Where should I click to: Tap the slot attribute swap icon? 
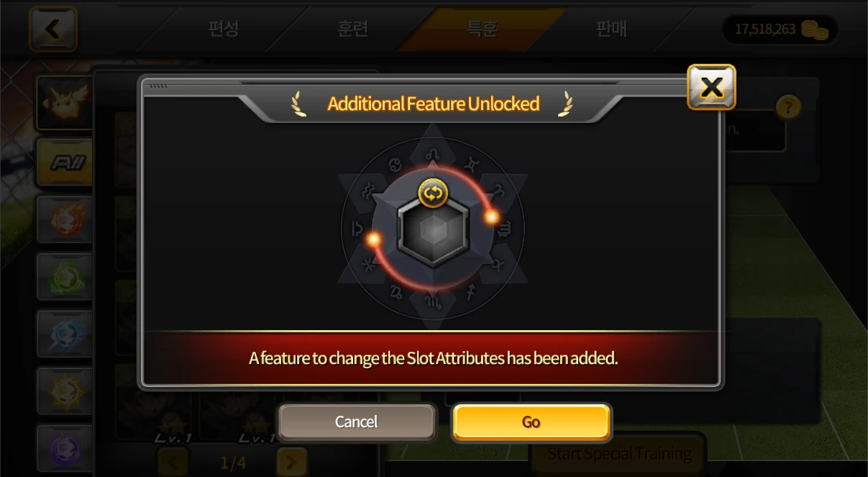433,193
